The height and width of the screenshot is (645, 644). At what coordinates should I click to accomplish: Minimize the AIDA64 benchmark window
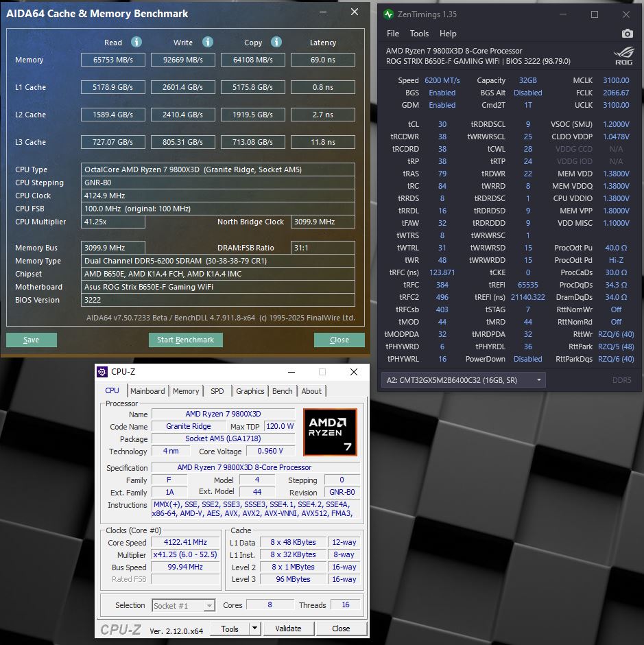tap(323, 12)
